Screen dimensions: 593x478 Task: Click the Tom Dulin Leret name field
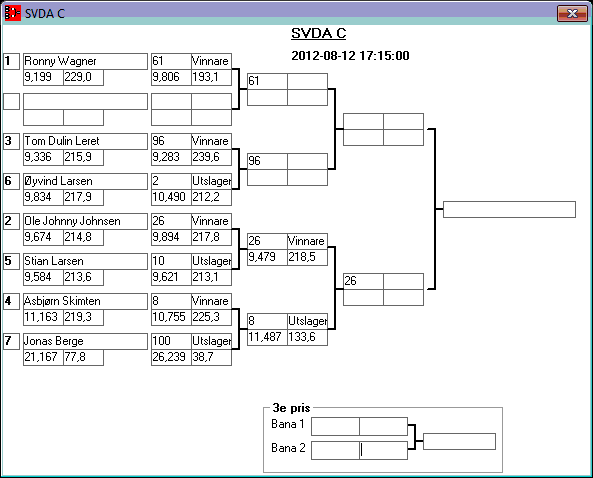click(85, 141)
